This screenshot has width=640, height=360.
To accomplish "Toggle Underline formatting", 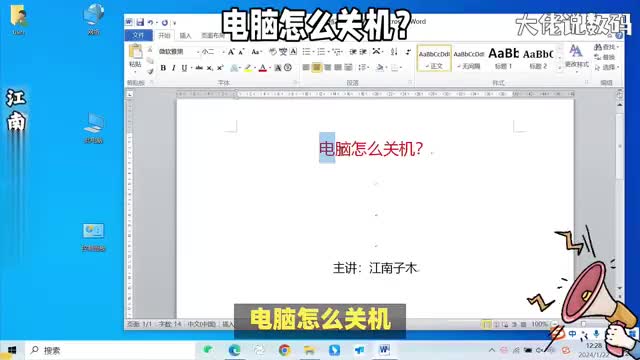I will 184,68.
